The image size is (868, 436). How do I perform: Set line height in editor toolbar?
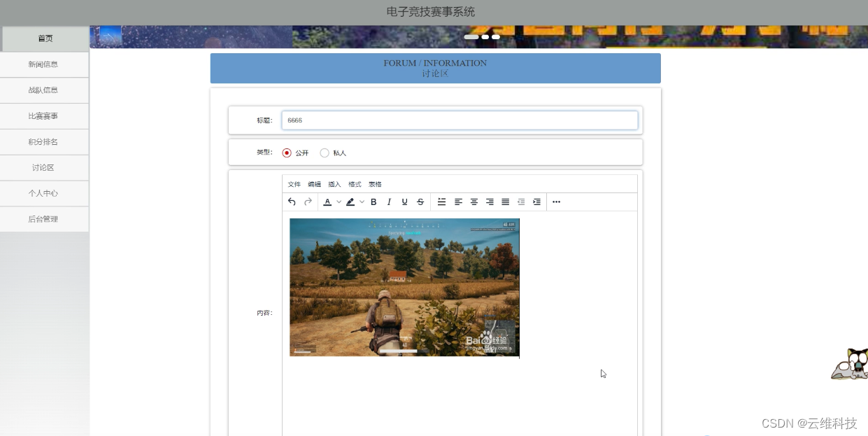click(x=441, y=202)
